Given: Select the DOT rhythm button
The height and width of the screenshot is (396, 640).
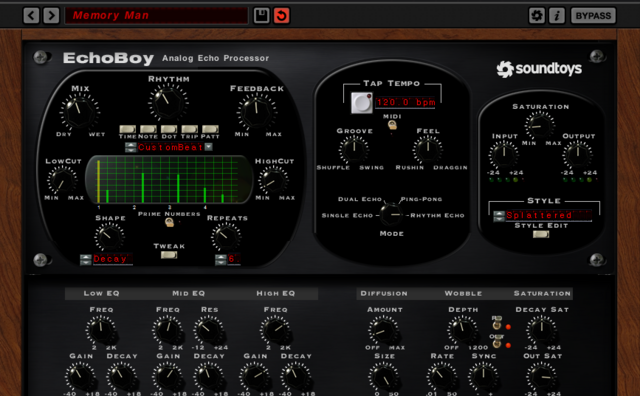Looking at the screenshot, I should [169, 129].
